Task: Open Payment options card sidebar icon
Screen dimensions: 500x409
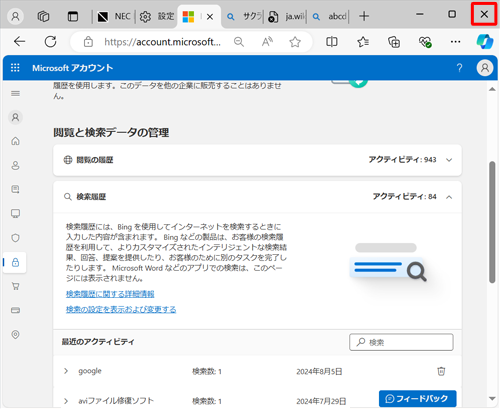Action: 15,310
